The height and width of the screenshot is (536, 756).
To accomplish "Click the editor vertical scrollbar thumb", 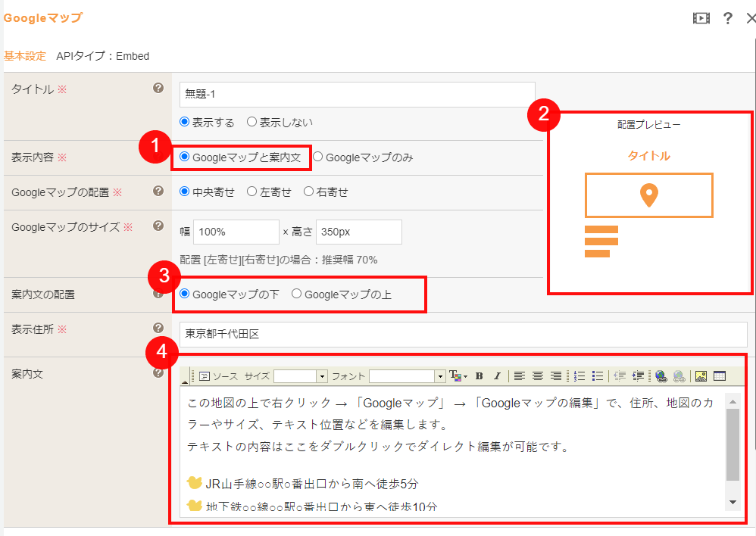I will coord(733,444).
